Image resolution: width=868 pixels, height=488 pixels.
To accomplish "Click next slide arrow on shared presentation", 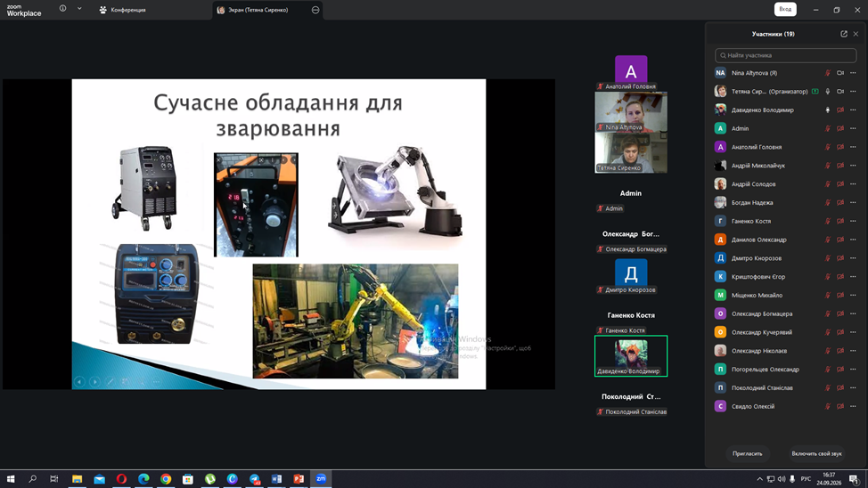I will click(94, 382).
